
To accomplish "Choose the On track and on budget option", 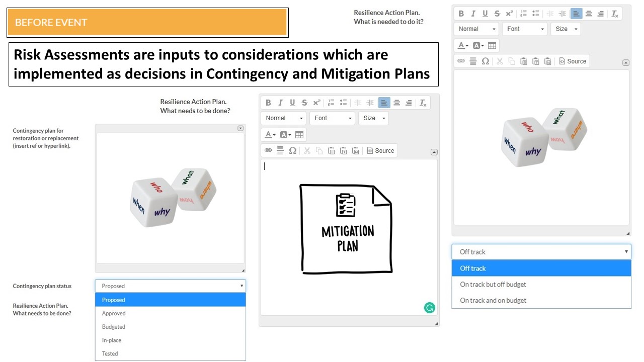I will [x=493, y=301].
